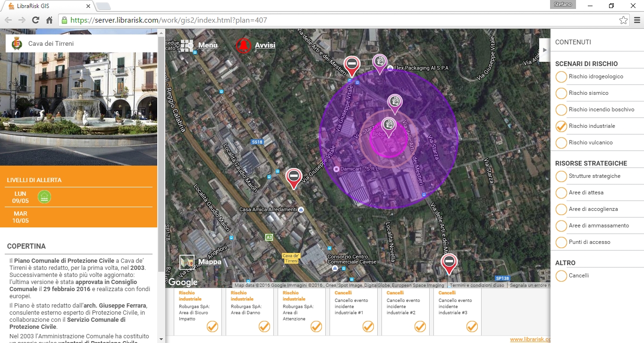Uncheck Rischio industriale scenario
Image resolution: width=644 pixels, height=343 pixels.
pos(561,126)
